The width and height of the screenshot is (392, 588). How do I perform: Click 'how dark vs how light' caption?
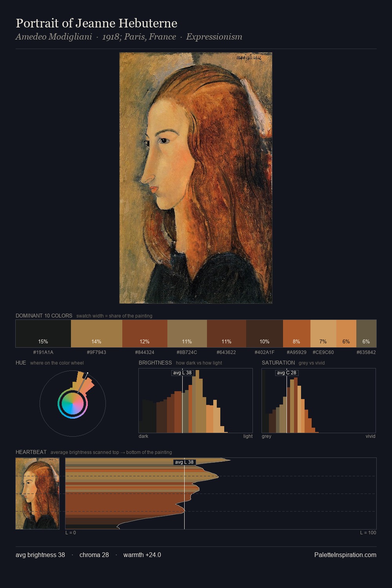[199, 363]
